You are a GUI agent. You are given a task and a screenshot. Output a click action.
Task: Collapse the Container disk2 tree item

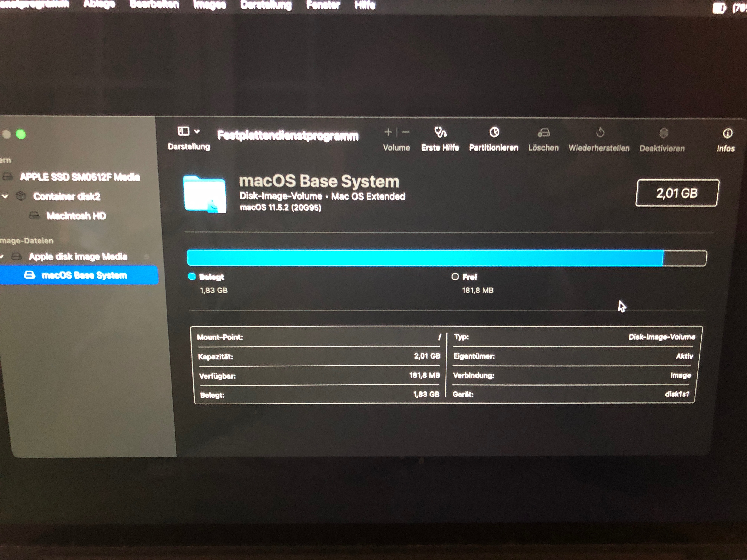[x=5, y=196]
